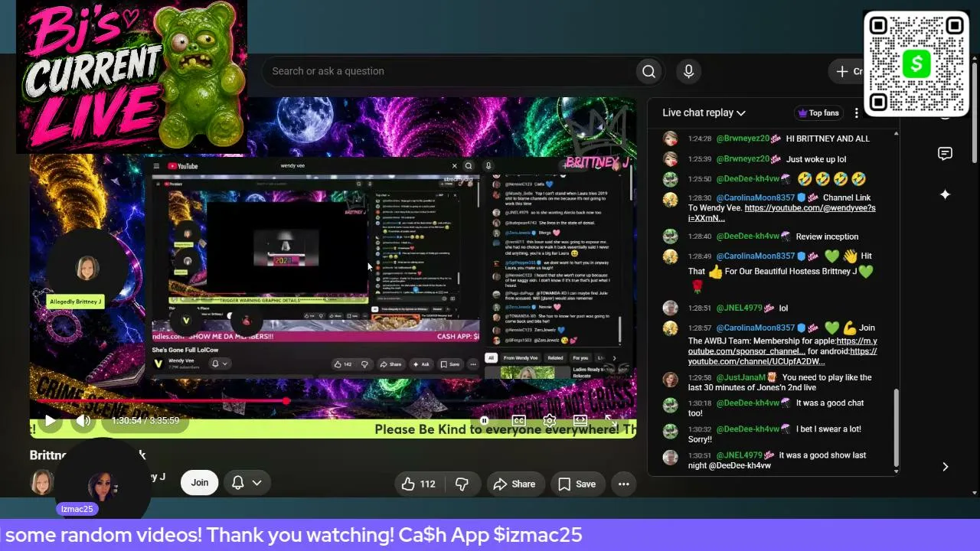Like the embedded video with 142 likes
Image resolution: width=980 pixels, height=551 pixels.
(343, 364)
